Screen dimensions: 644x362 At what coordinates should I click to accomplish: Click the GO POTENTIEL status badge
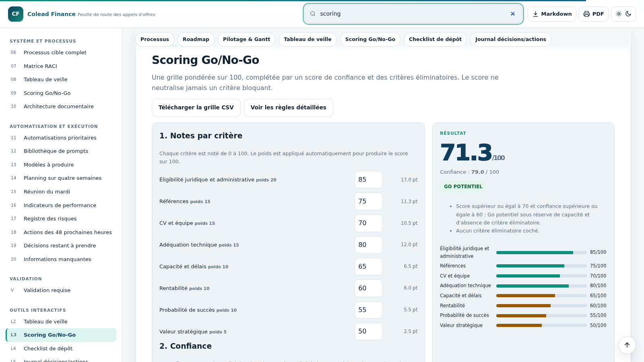click(463, 187)
